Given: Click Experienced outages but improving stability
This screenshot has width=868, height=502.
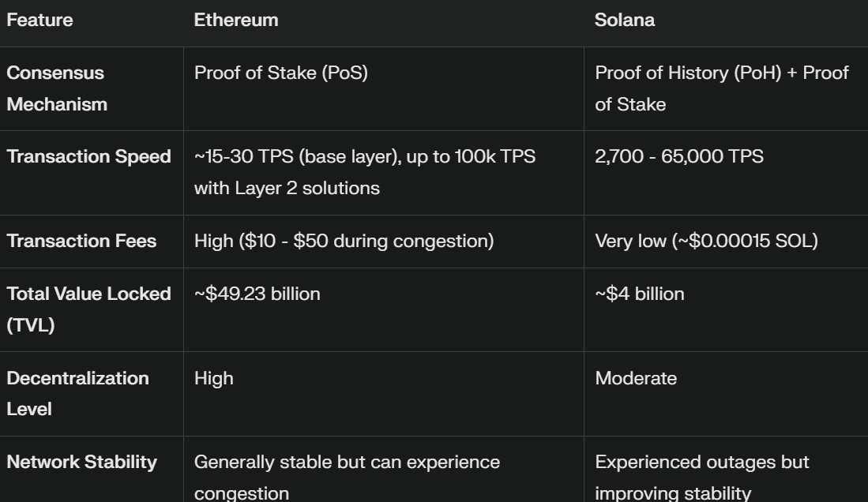Looking at the screenshot, I should point(702,477).
